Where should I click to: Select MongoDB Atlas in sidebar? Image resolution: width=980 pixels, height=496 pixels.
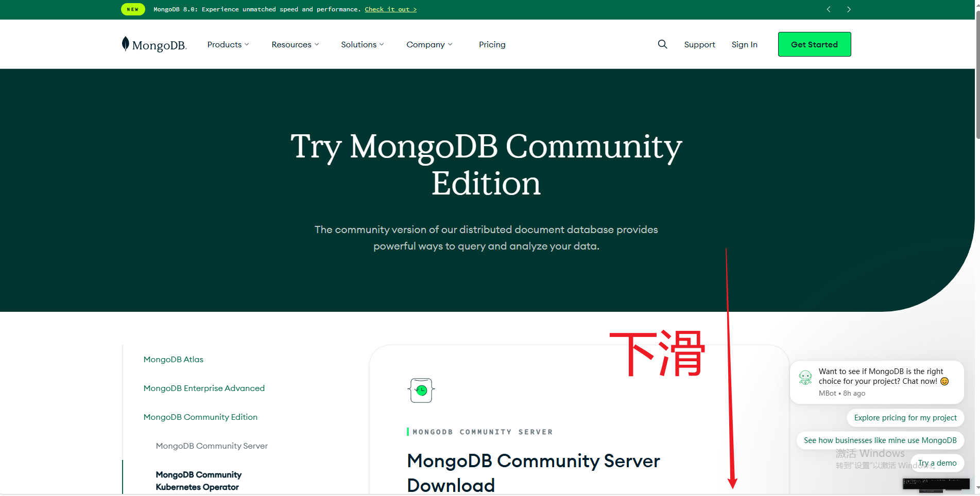(x=173, y=359)
